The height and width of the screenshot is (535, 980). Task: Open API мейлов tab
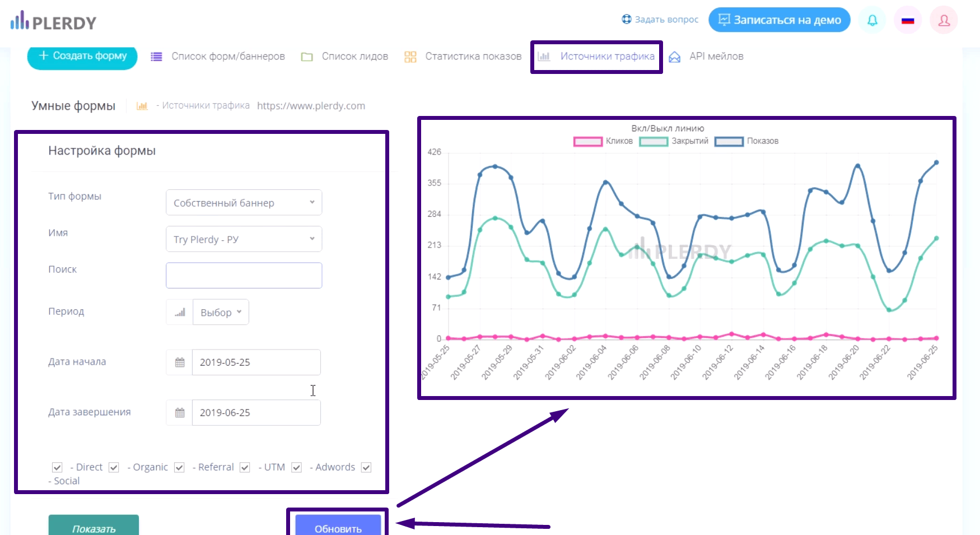coord(716,57)
